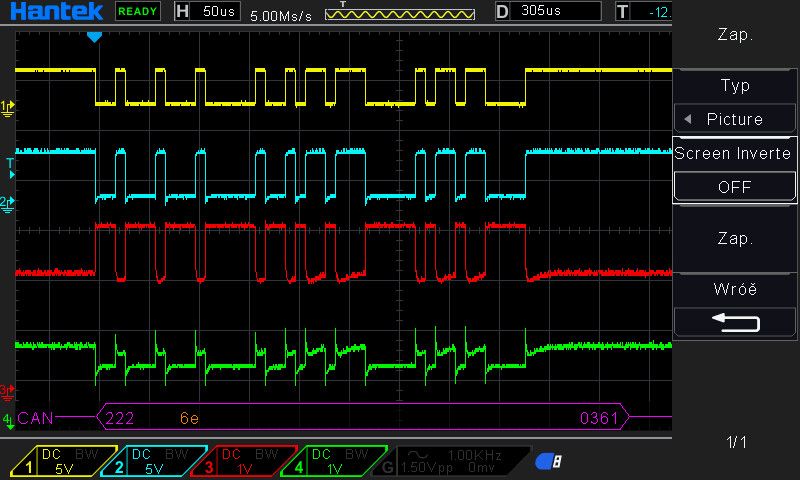Click the return arrow icon
The width and height of the screenshot is (800, 480).
click(735, 322)
